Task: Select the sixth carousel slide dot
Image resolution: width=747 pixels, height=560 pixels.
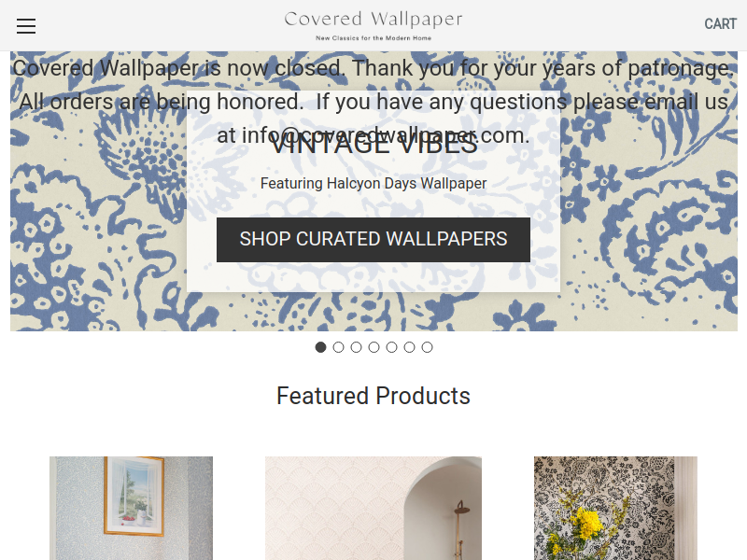Action: [x=409, y=347]
